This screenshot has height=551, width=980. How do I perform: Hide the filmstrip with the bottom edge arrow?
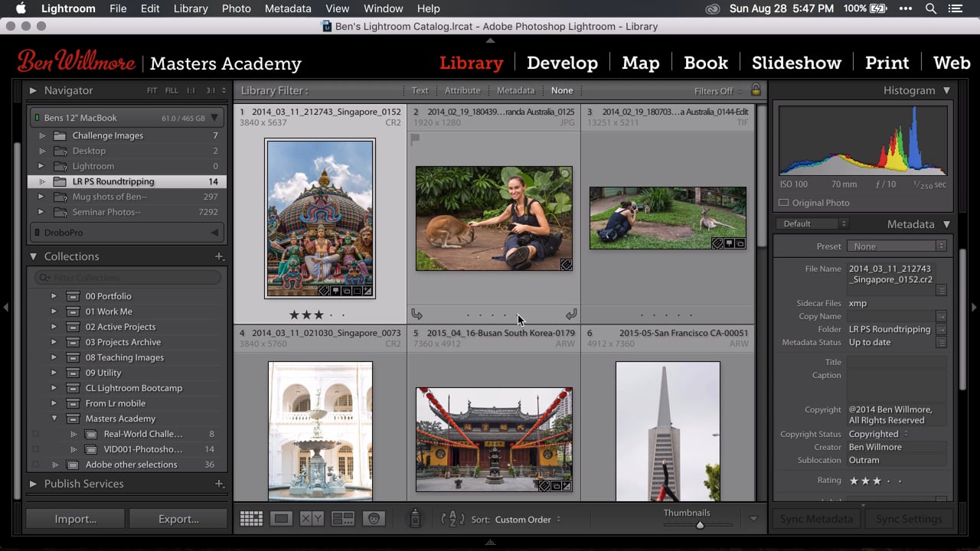click(490, 543)
